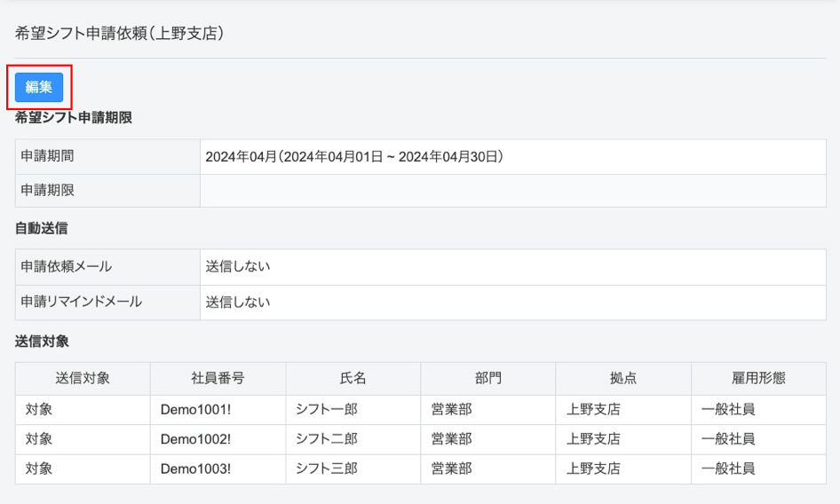Click the 希望シフト申請依頼(上野支店) page title
Screen dimensions: 840x504
[119, 34]
